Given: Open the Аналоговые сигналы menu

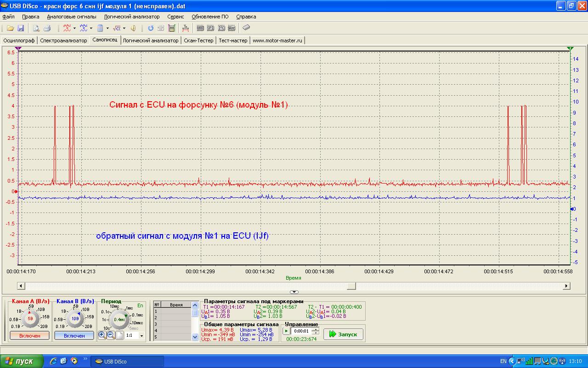Looking at the screenshot, I should click(x=71, y=17).
